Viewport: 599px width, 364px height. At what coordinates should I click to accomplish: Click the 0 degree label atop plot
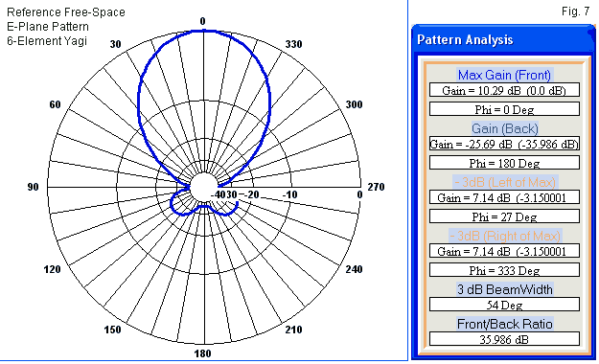(x=203, y=21)
